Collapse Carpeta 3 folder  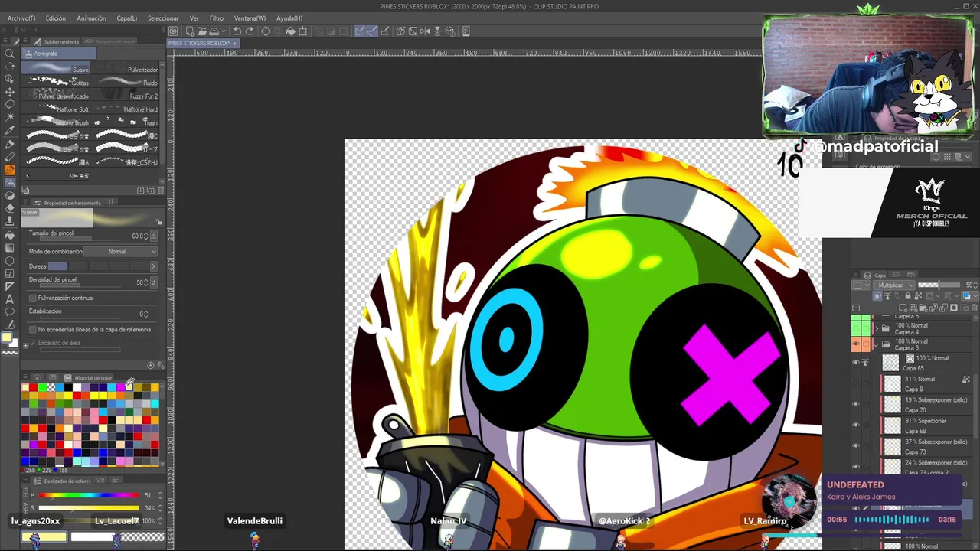pyautogui.click(x=876, y=344)
